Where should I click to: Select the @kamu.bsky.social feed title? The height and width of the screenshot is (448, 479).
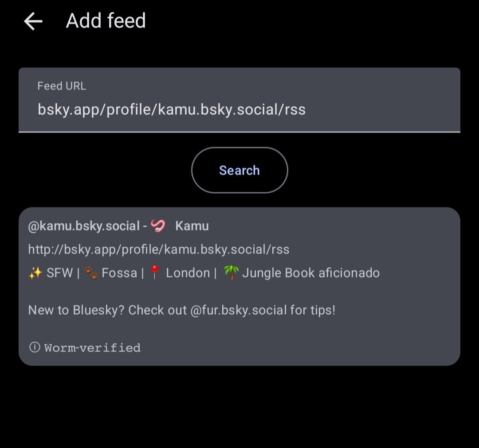tap(84, 226)
